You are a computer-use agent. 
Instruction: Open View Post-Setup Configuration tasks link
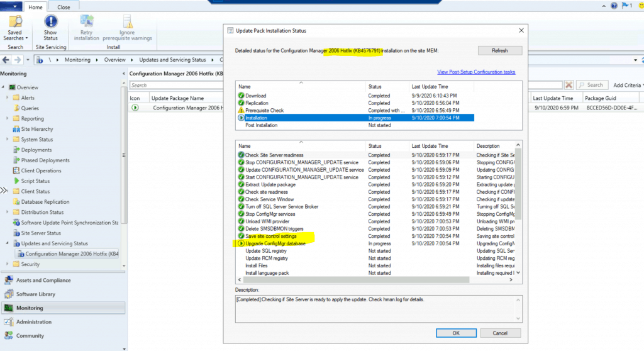click(x=476, y=72)
